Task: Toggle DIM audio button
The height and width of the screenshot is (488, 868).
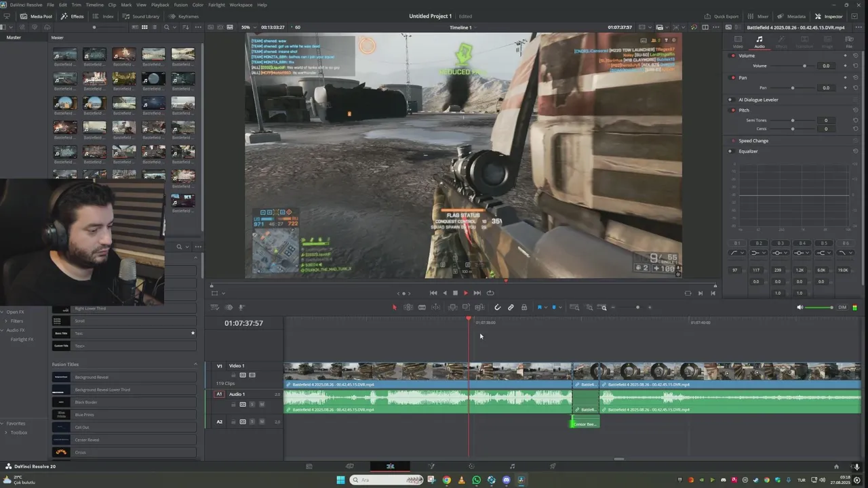Action: pos(842,307)
